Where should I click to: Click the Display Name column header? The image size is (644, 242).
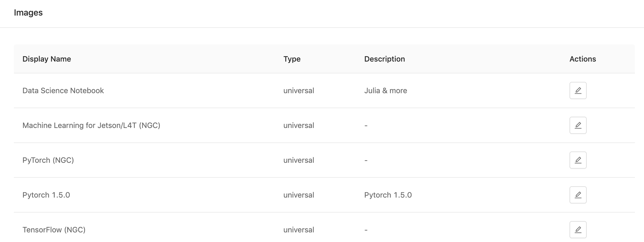point(47,59)
